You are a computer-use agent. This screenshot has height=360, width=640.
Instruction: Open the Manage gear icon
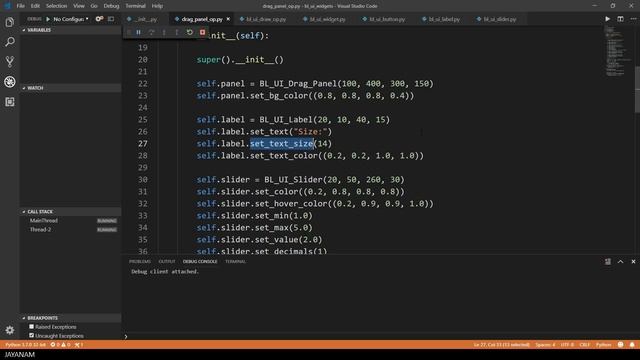click(x=10, y=330)
